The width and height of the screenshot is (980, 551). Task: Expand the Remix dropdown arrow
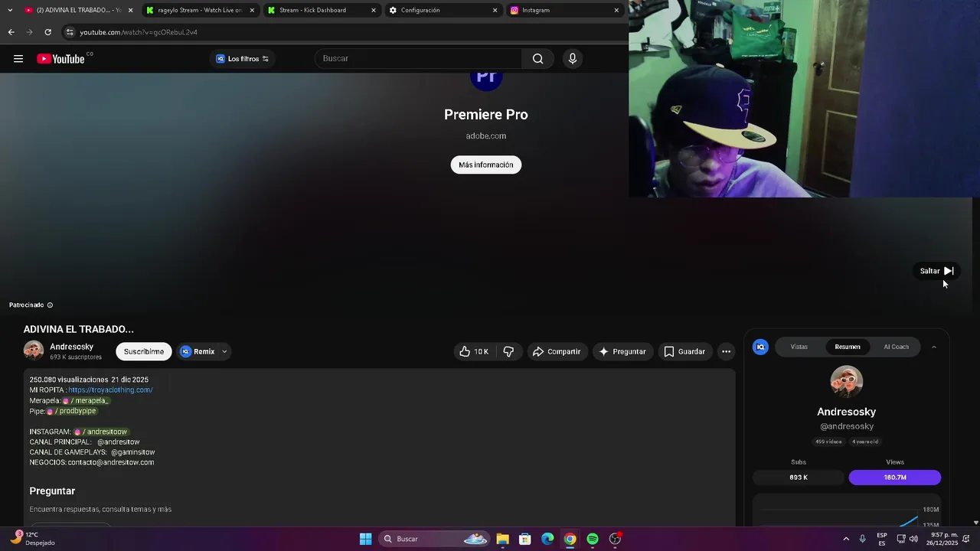tap(224, 352)
